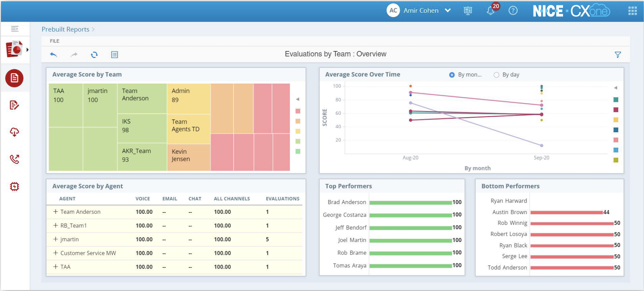Click Brad Anderson's top performer bar
The height and width of the screenshot is (291, 644).
tap(411, 203)
